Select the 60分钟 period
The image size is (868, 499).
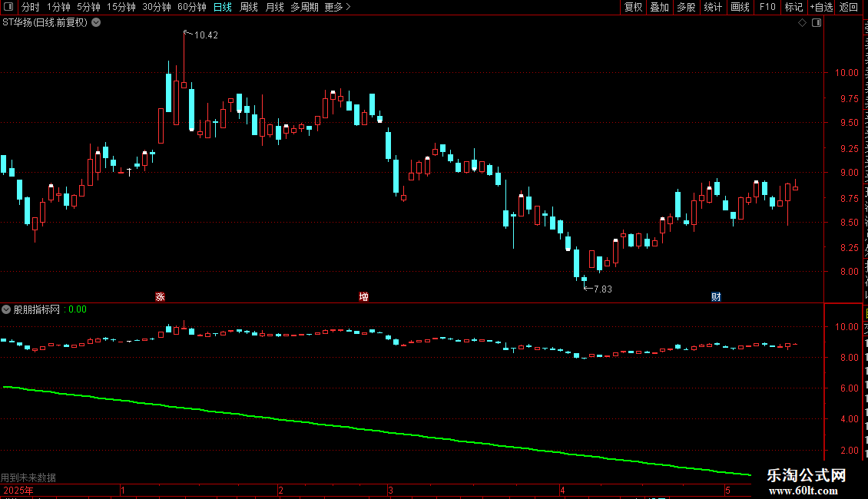pos(191,7)
